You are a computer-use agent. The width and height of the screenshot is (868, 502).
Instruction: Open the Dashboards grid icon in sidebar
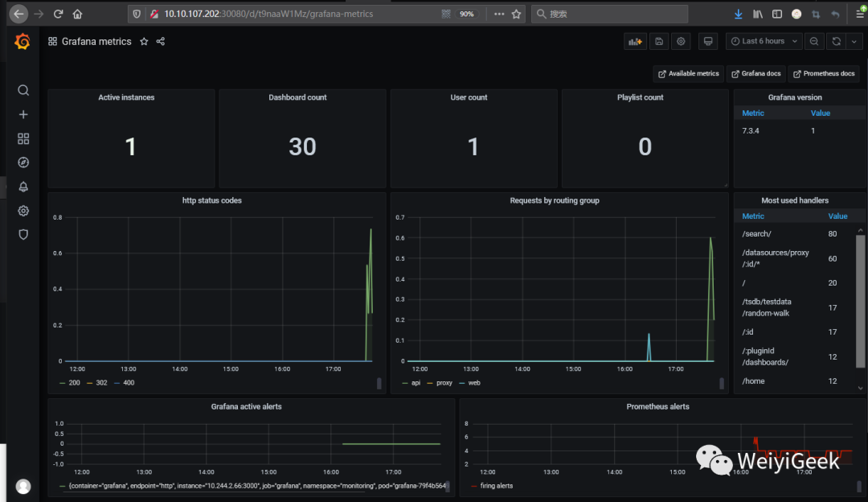(x=23, y=138)
